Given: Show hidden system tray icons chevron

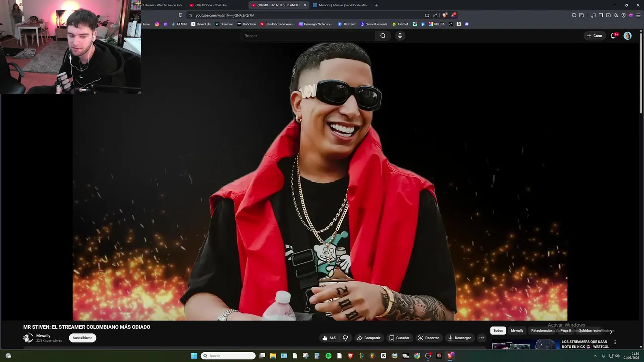Looking at the screenshot, I should [x=595, y=356].
